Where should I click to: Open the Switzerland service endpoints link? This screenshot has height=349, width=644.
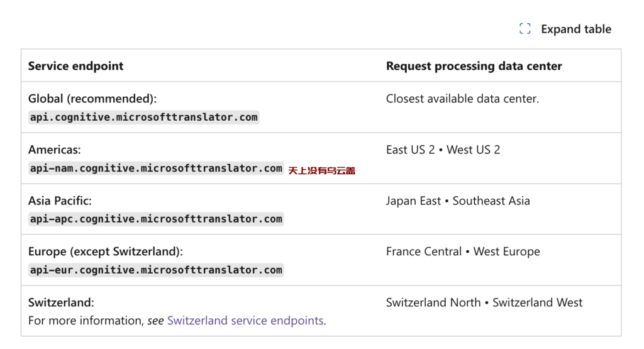tap(245, 320)
